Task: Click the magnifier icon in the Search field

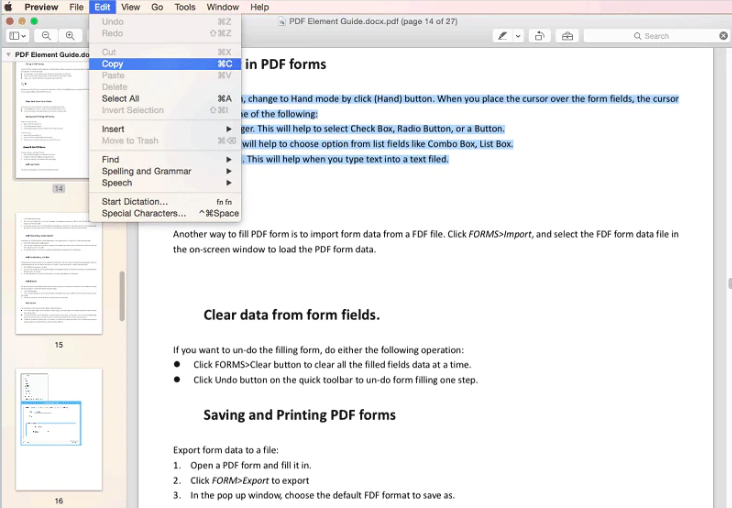Action: tap(637, 36)
